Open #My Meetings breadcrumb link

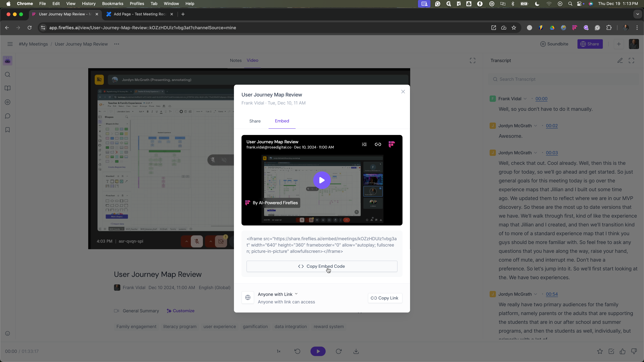tap(33, 44)
